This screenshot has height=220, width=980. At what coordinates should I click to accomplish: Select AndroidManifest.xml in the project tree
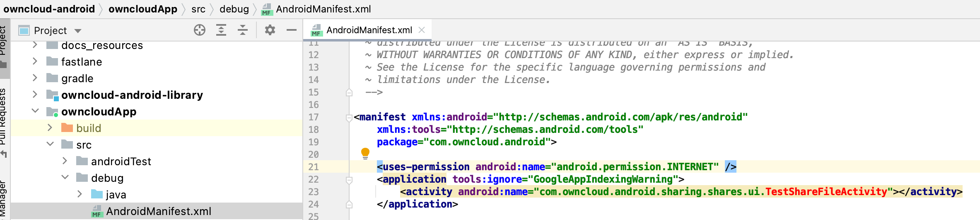157,211
